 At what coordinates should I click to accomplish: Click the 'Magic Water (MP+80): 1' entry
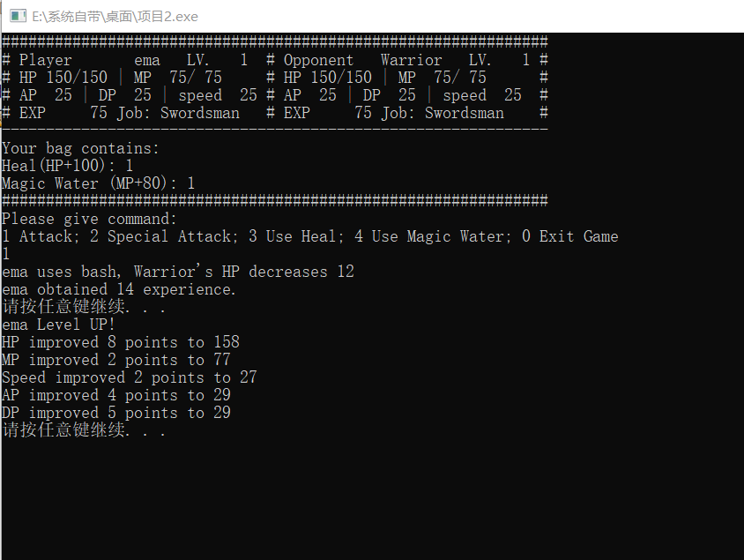pos(98,183)
